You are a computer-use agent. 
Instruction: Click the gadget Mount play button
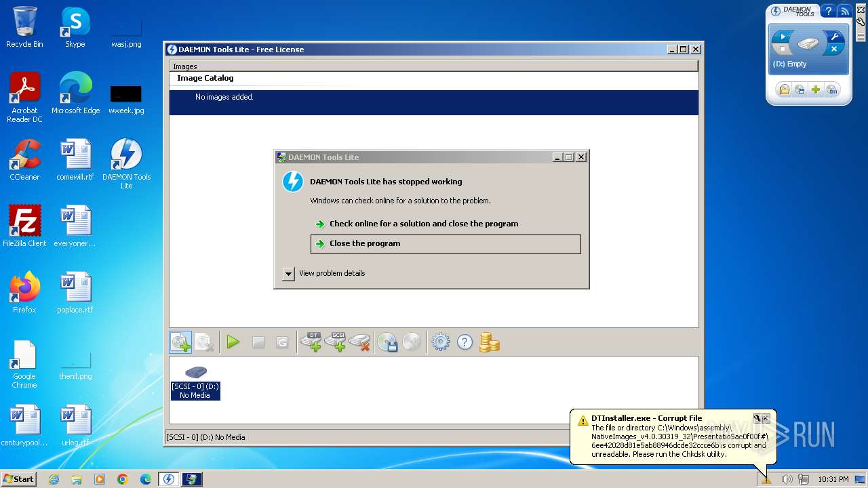pos(783,36)
